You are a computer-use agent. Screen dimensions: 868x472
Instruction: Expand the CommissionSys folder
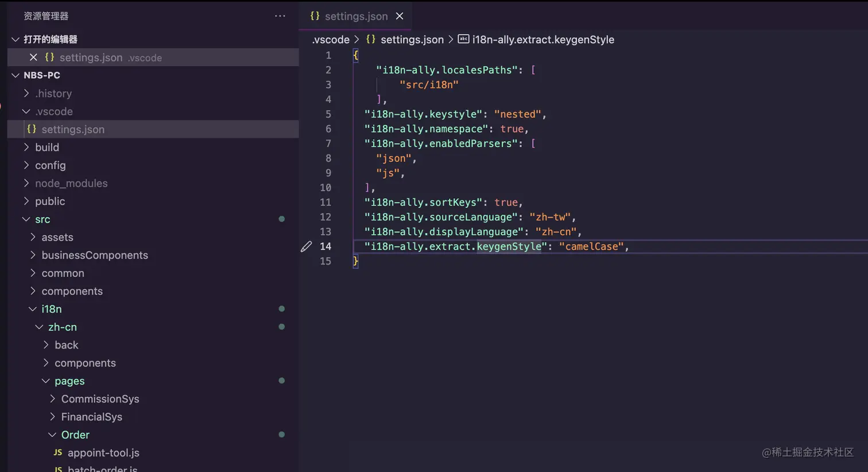(100, 399)
